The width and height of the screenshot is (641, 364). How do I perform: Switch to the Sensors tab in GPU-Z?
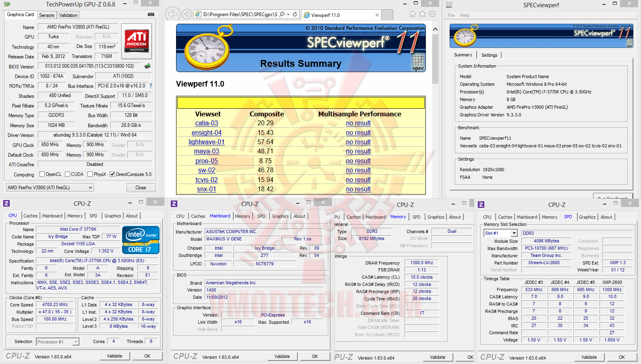click(x=46, y=15)
